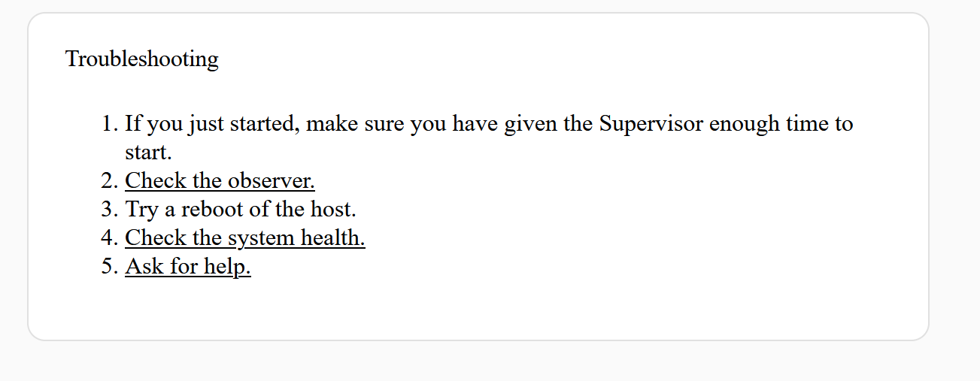Screen dimensions: 980x381
Task: Click list number 1 marker
Action: (x=110, y=123)
